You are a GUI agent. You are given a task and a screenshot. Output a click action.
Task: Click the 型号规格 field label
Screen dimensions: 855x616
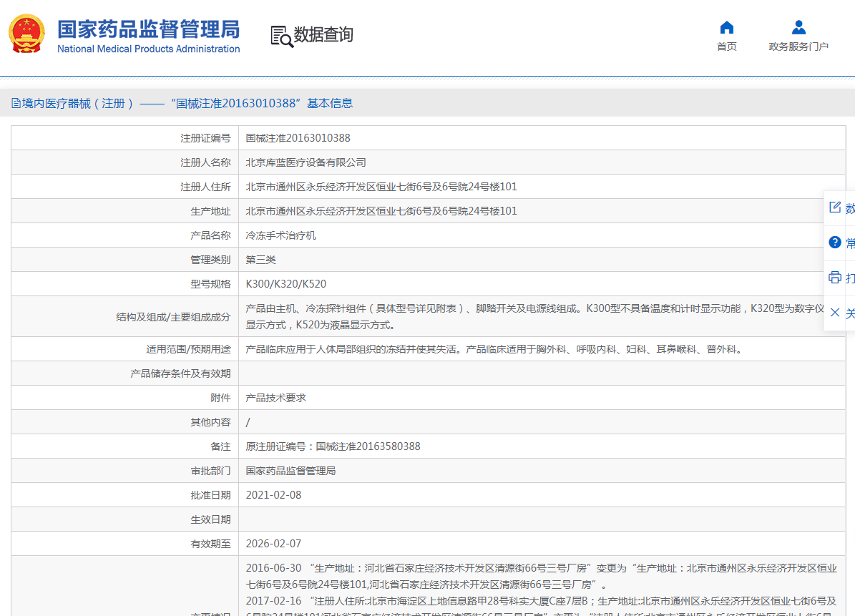(210, 284)
